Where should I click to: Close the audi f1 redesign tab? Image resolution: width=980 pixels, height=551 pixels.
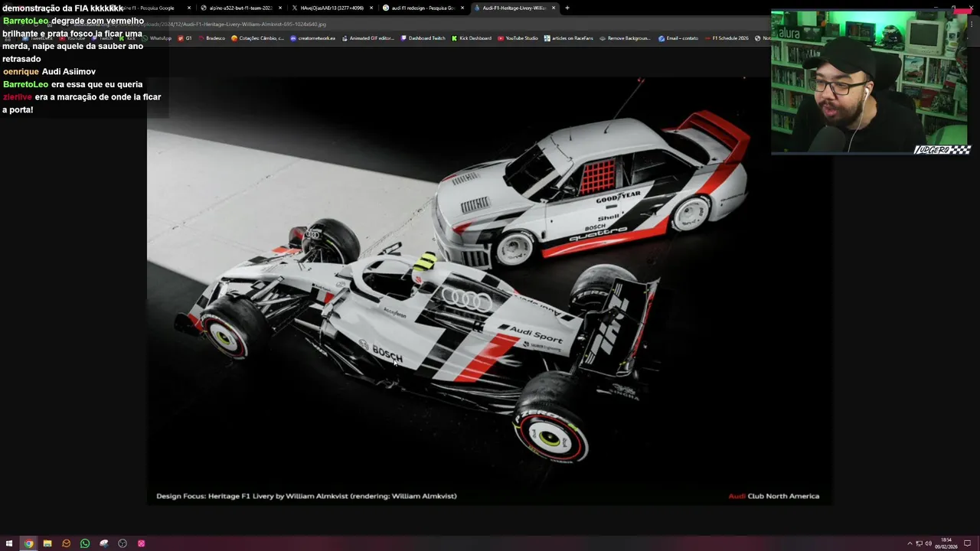tap(462, 8)
